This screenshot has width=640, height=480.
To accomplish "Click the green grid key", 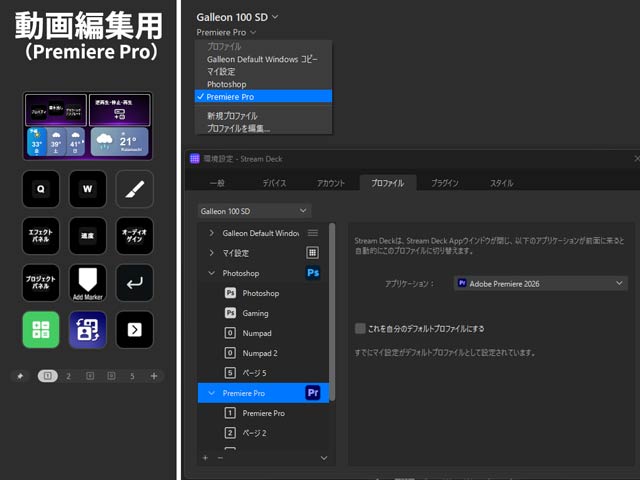I will click(x=41, y=330).
